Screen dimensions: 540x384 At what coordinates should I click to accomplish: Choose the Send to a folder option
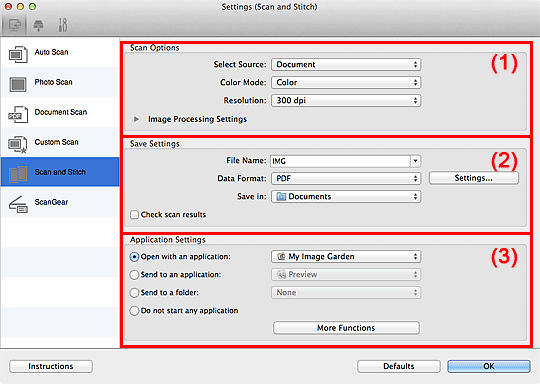(134, 293)
